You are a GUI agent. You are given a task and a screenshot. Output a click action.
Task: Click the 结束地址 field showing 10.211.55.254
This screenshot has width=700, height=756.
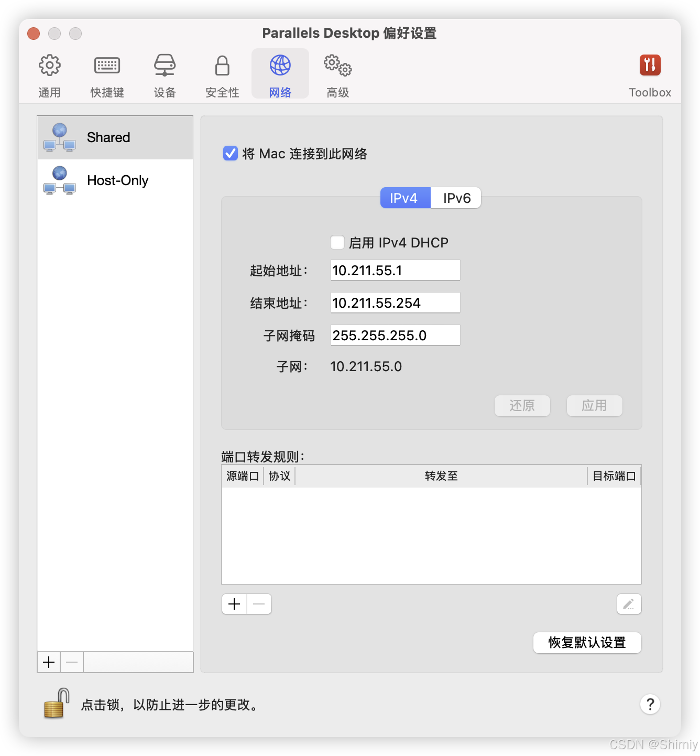(x=395, y=303)
